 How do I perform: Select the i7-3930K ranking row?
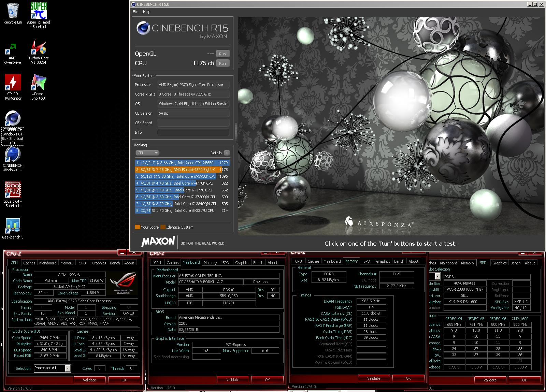click(x=182, y=176)
